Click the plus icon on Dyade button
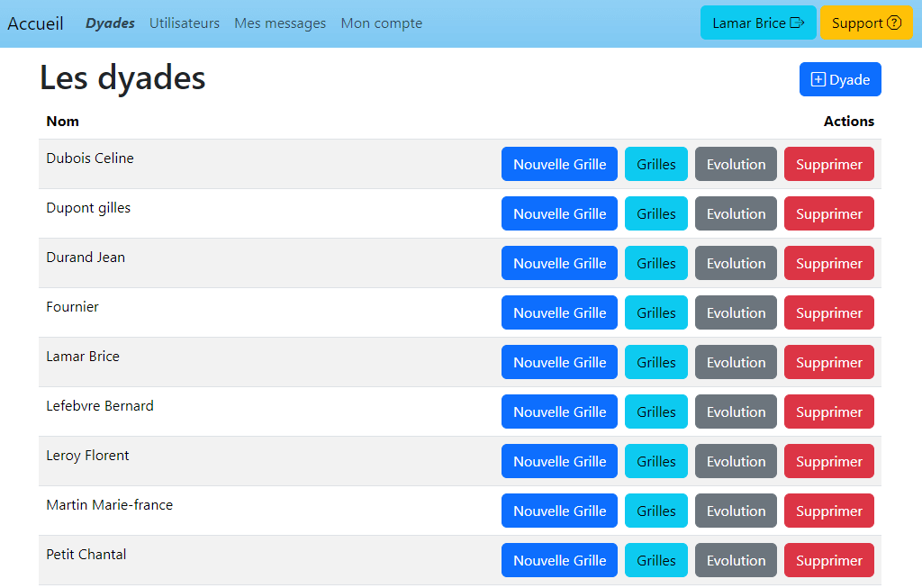The image size is (922, 588). point(818,79)
